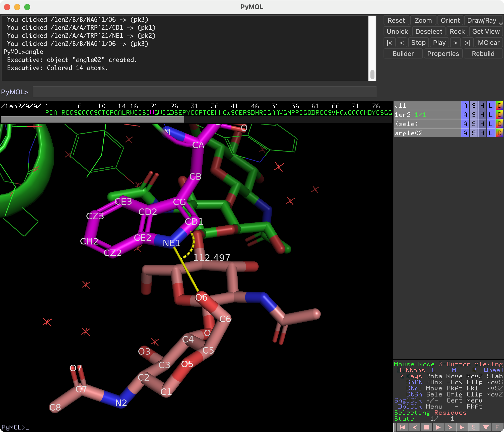The width and height of the screenshot is (504, 432).
Task: Click Get View to print view matrix
Action: pyautogui.click(x=486, y=31)
